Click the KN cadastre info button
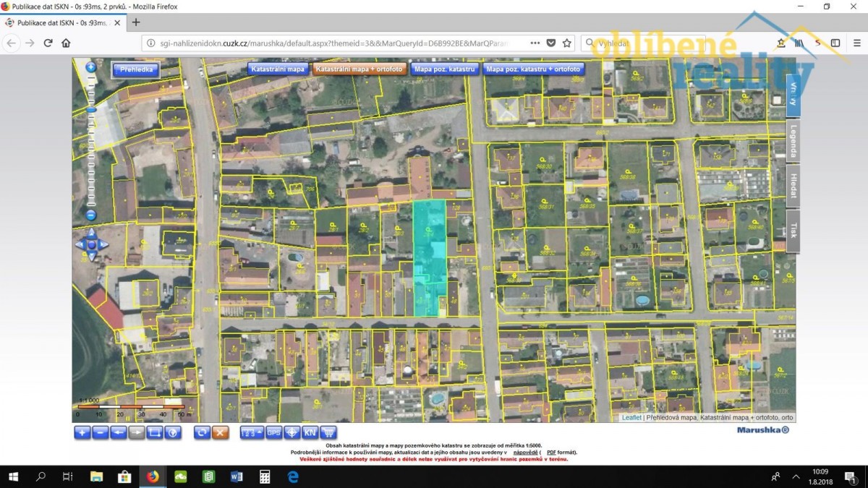 [x=310, y=432]
